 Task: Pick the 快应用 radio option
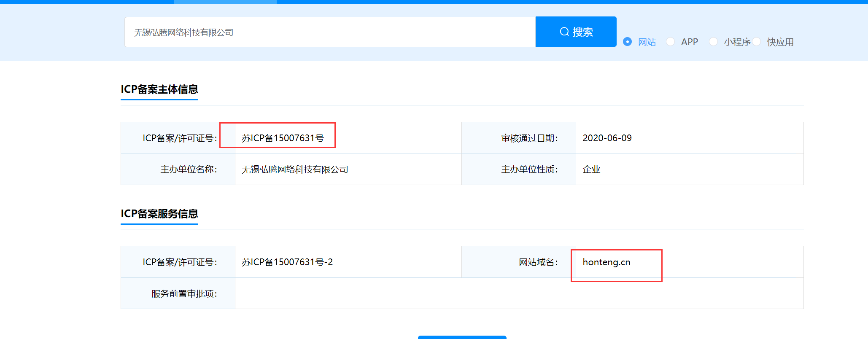click(x=757, y=42)
